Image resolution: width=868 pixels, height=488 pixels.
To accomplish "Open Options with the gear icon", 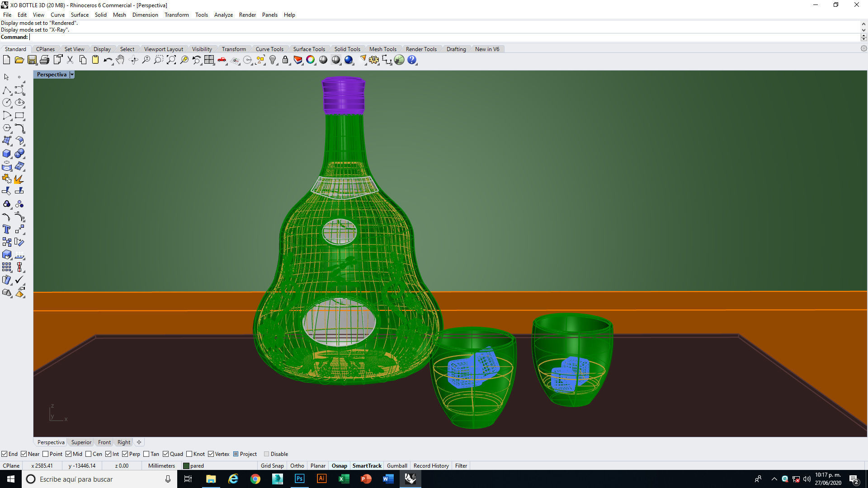I will 374,60.
